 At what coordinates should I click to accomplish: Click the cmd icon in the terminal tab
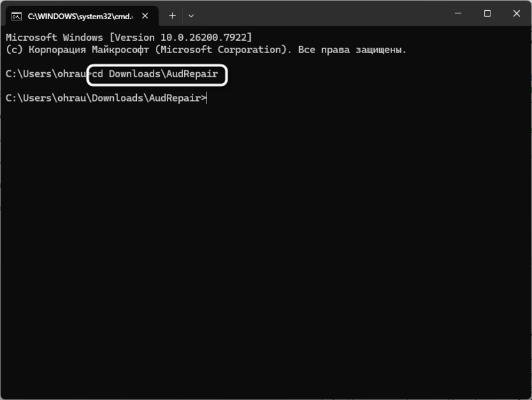click(x=16, y=16)
